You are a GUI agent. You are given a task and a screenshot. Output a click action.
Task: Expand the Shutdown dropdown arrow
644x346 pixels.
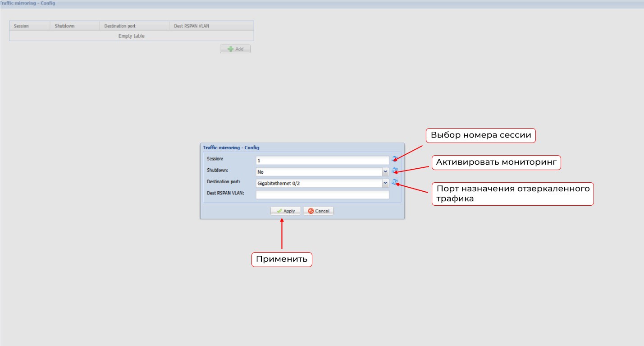(385, 172)
